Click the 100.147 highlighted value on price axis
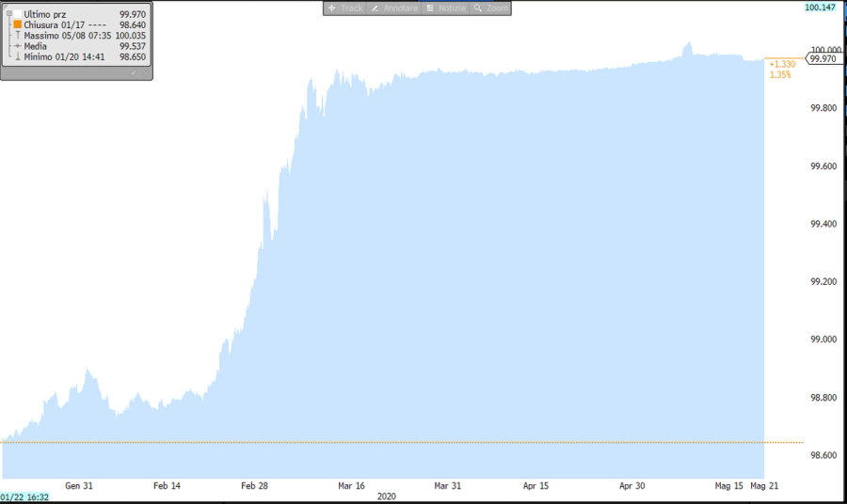The height and width of the screenshot is (504, 847). coord(820,7)
